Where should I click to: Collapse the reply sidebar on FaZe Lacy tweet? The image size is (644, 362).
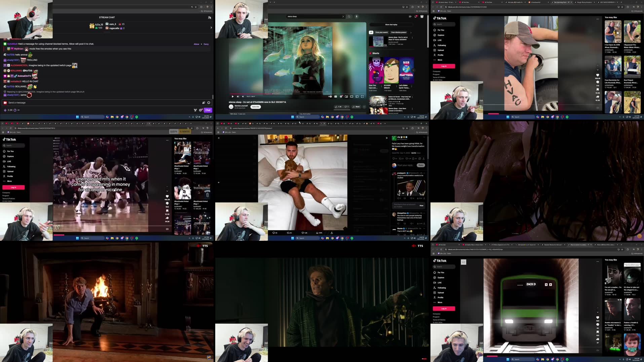[x=386, y=138]
